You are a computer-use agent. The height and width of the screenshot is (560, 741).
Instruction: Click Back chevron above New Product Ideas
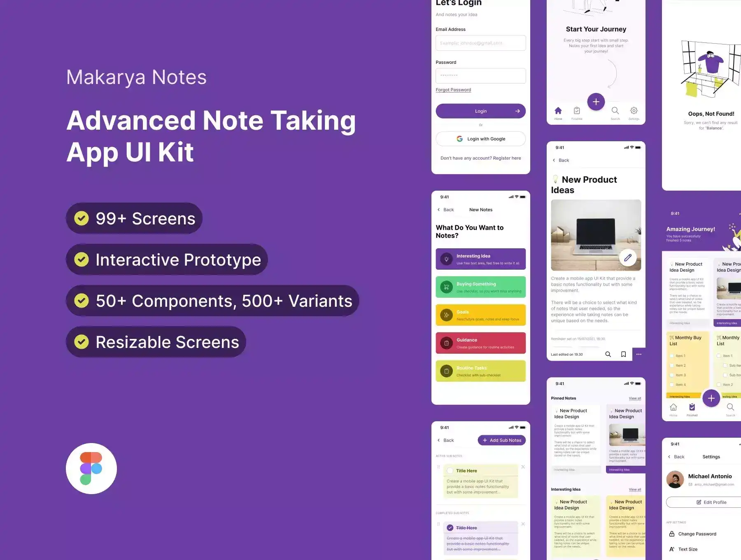554,160
